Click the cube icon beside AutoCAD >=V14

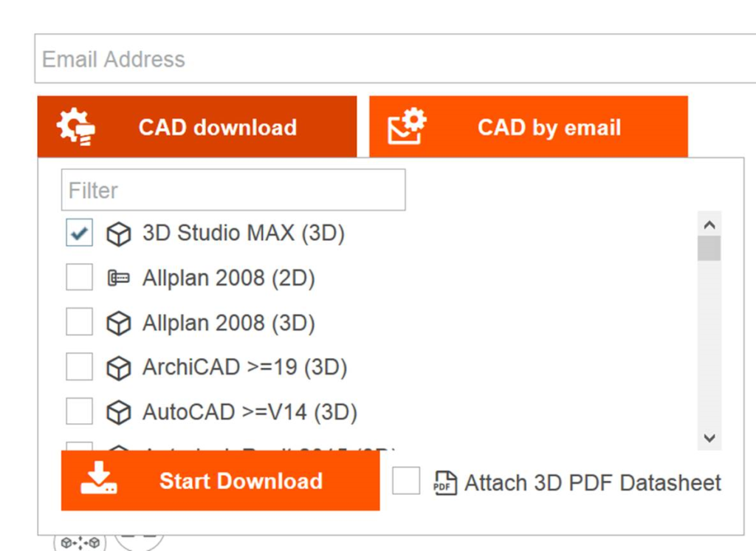[x=118, y=411]
